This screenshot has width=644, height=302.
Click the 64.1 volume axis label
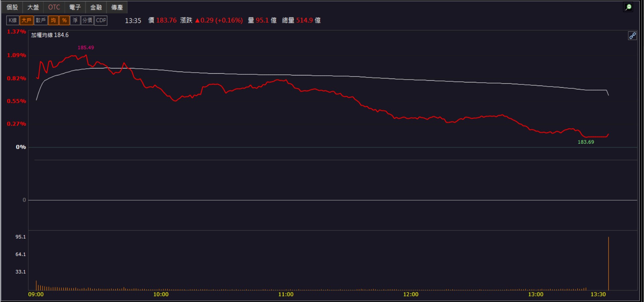(x=20, y=254)
